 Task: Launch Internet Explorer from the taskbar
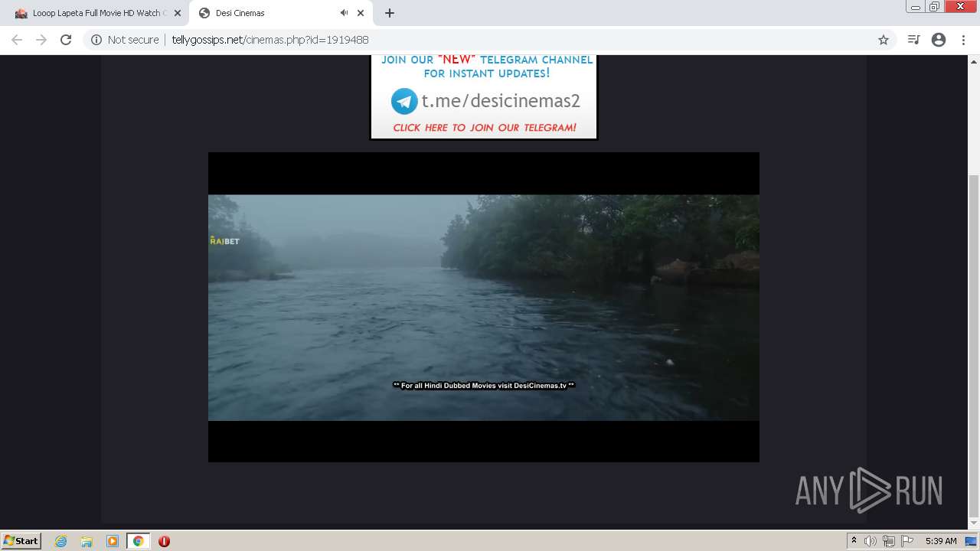[61, 541]
